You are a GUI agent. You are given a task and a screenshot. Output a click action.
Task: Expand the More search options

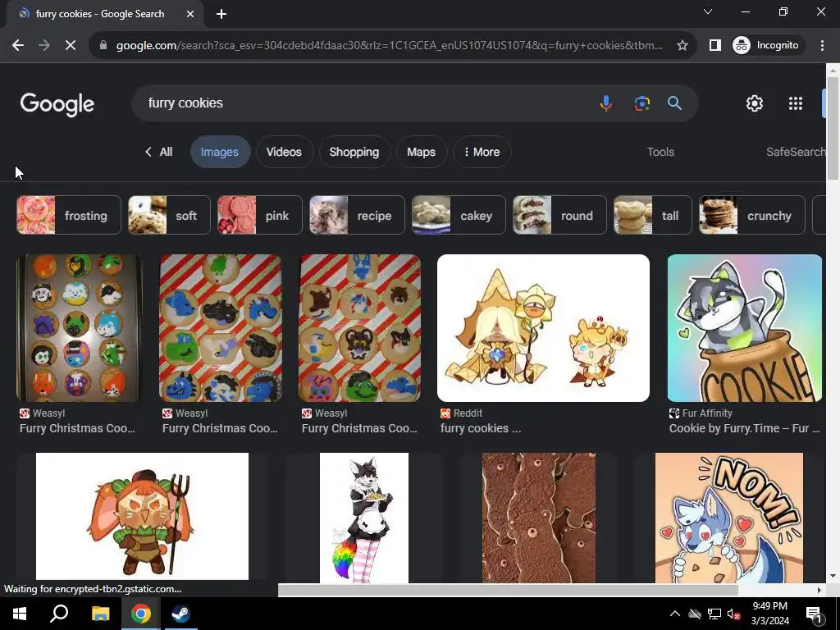(x=482, y=152)
